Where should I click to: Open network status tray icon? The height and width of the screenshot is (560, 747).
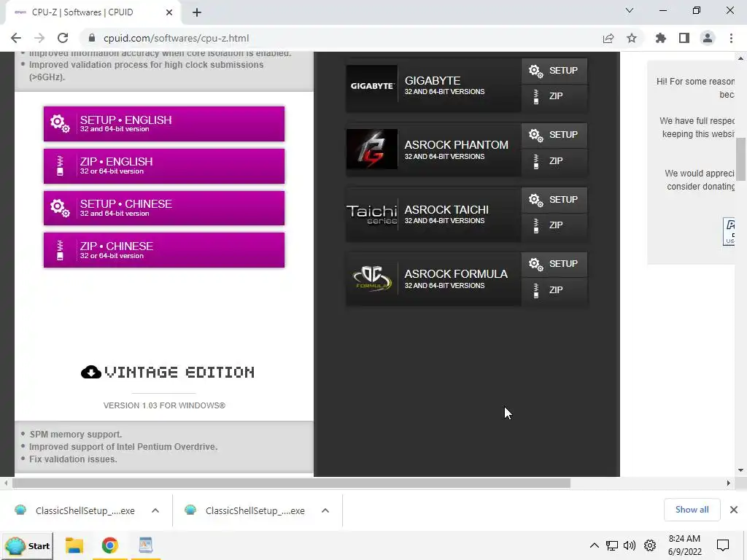[612, 545]
